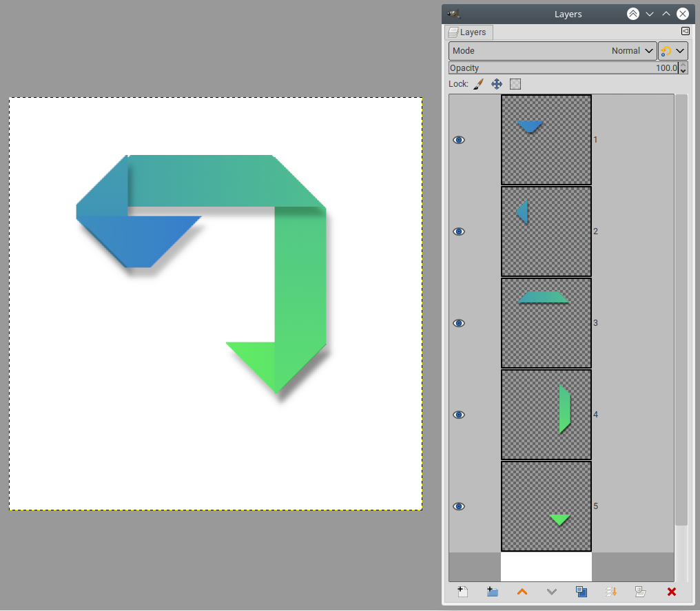Create a new layer group
Screen dimensions: 700x611
click(493, 592)
